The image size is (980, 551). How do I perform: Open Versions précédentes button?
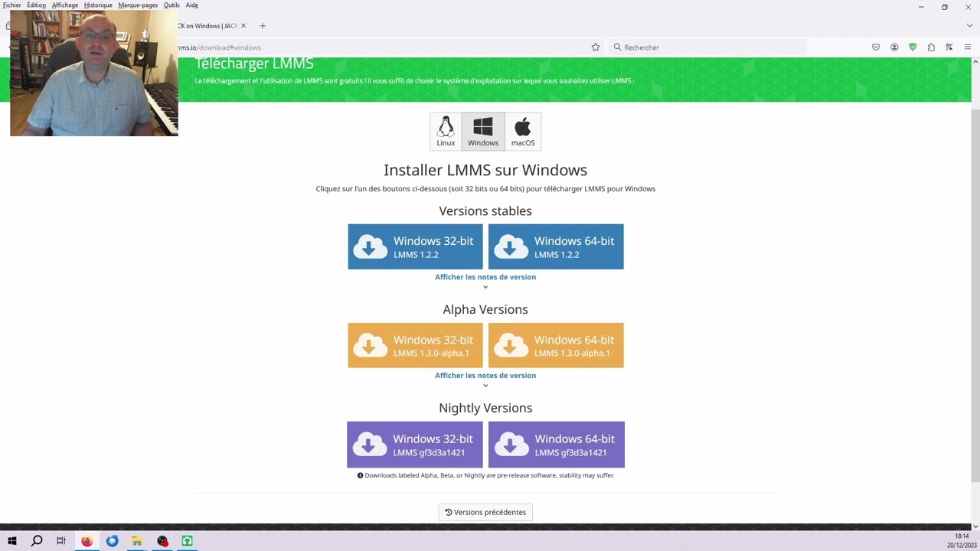click(x=485, y=512)
